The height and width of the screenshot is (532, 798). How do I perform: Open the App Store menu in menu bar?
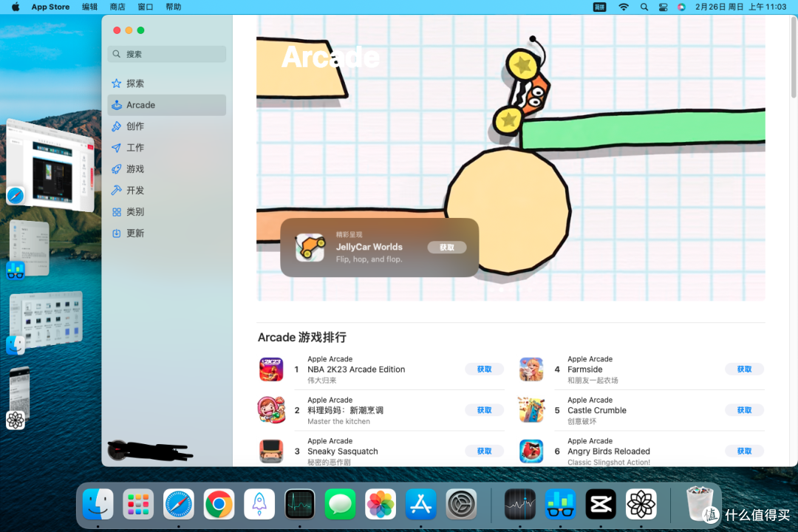pyautogui.click(x=50, y=7)
